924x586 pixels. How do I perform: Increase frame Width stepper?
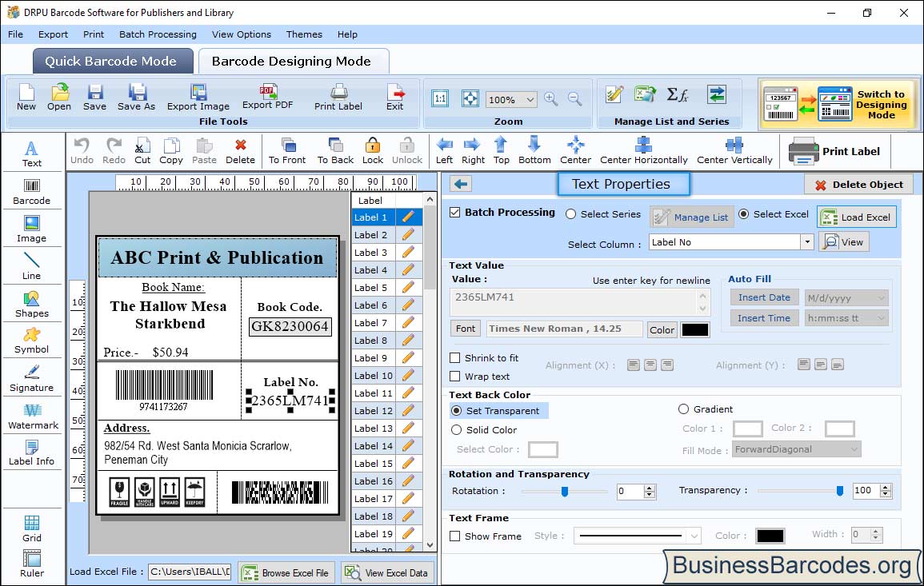pos(876,531)
